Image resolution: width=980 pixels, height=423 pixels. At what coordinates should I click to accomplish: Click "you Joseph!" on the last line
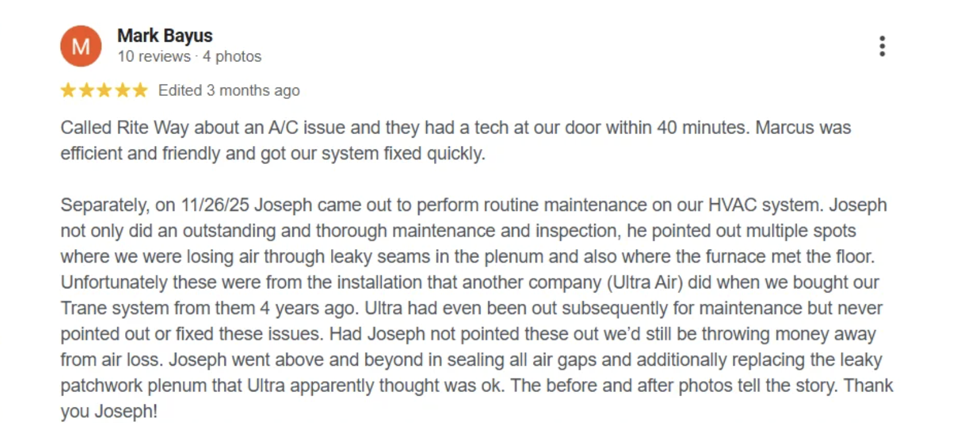[x=108, y=411]
